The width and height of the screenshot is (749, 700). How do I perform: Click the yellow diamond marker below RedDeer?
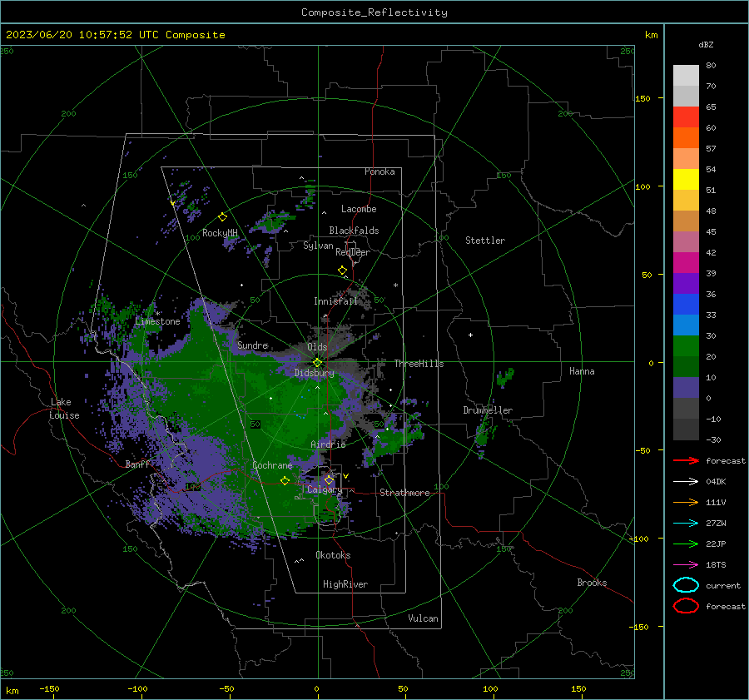click(342, 271)
